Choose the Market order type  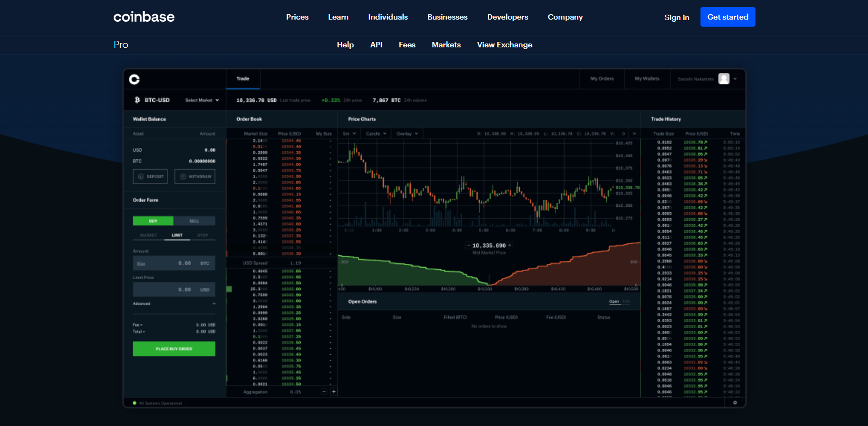point(148,235)
